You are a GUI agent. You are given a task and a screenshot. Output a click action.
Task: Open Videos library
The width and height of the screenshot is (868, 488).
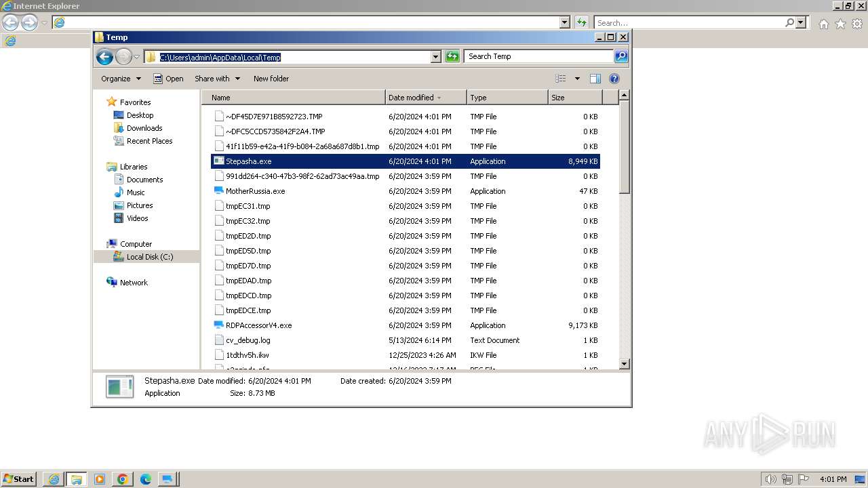click(x=137, y=218)
